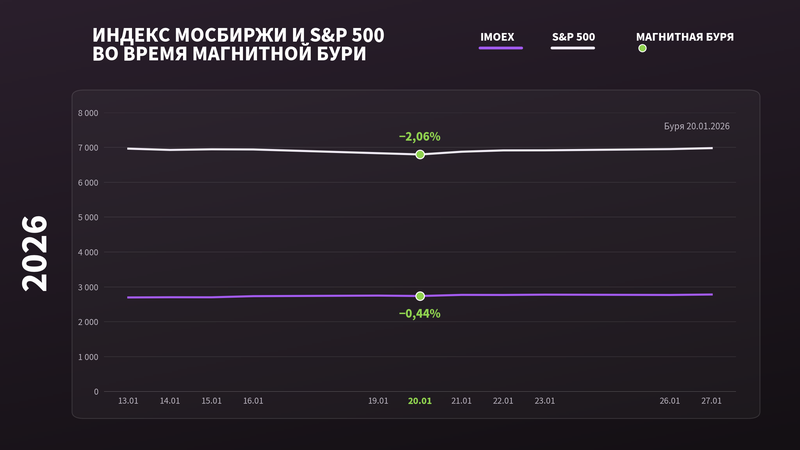Image resolution: width=800 pixels, height=450 pixels.
Task: Click the 8 000 y-axis label
Action: click(x=88, y=113)
